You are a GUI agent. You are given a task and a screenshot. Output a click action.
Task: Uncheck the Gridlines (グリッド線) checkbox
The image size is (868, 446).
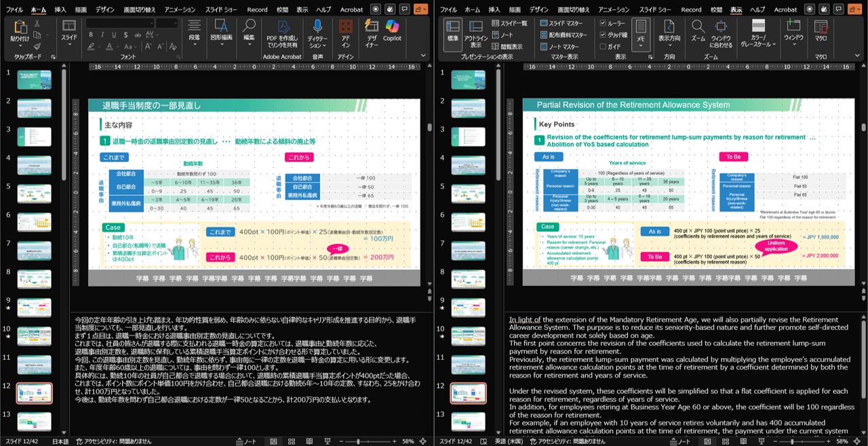tap(603, 35)
